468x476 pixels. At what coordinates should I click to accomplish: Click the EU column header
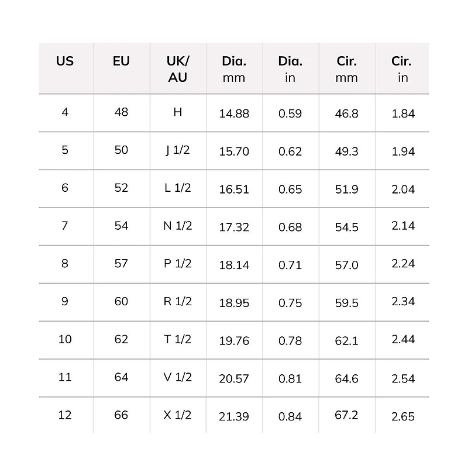121,61
